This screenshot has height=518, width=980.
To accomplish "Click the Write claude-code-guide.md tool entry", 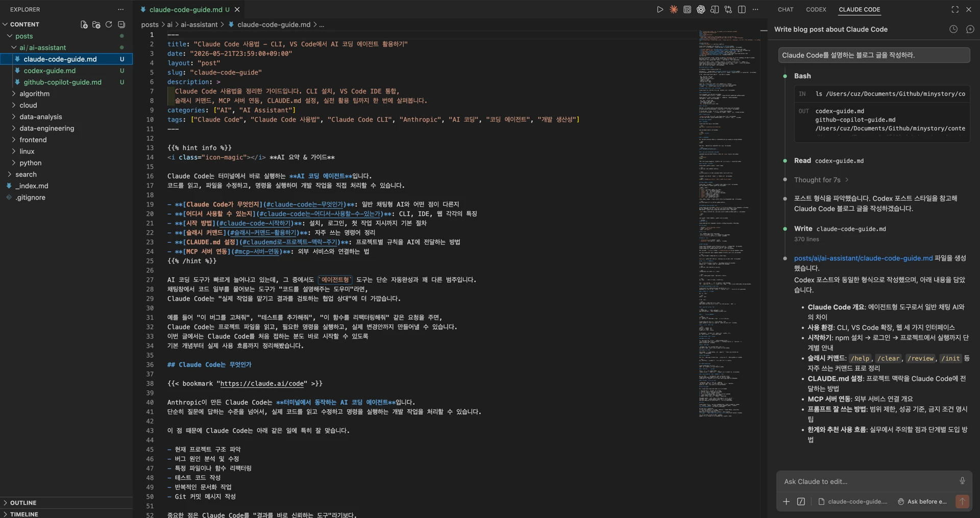I will (840, 229).
